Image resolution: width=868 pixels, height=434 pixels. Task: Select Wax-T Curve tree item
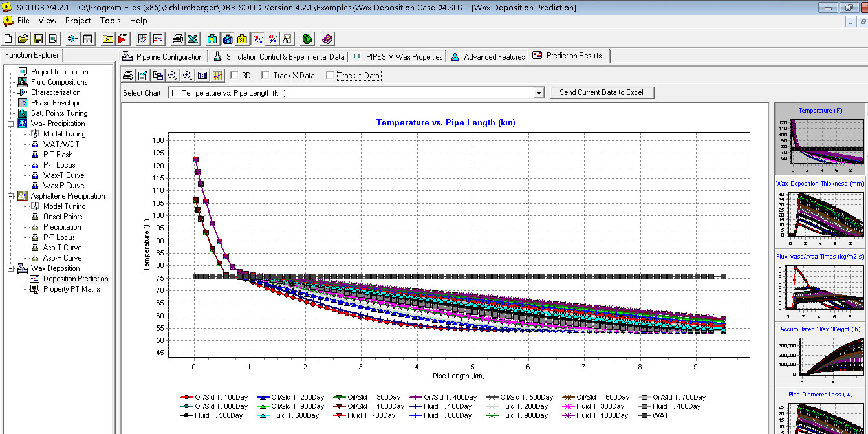63,175
